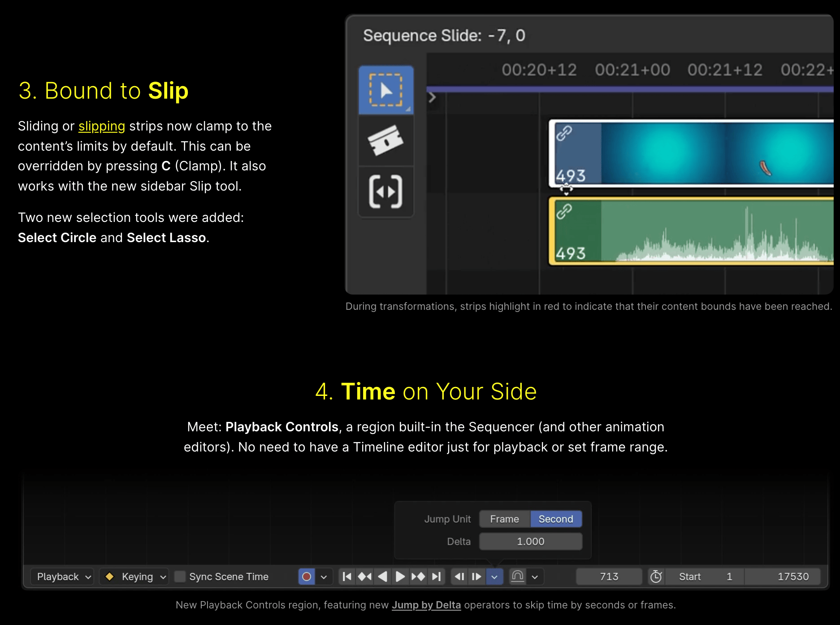
Task: Jump to the next keyframe
Action: click(x=418, y=577)
